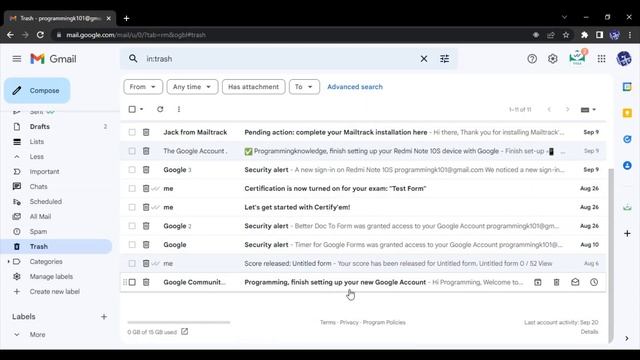Open Google Calendar side panel icon

[x=627, y=87]
